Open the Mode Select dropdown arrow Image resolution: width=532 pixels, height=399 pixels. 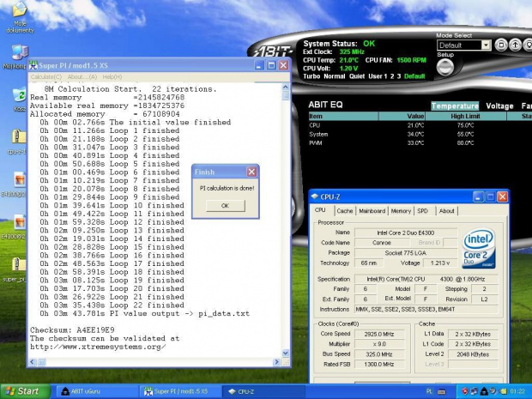[486, 45]
